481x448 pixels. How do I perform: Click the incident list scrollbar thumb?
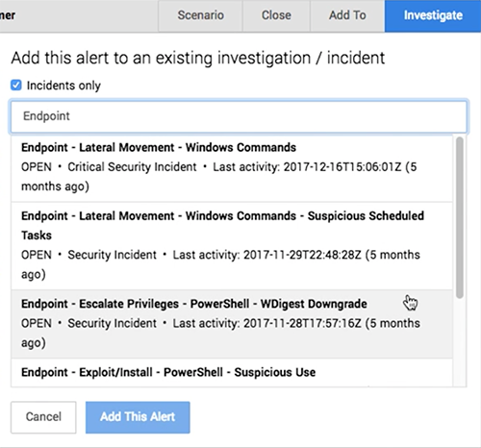[460, 217]
